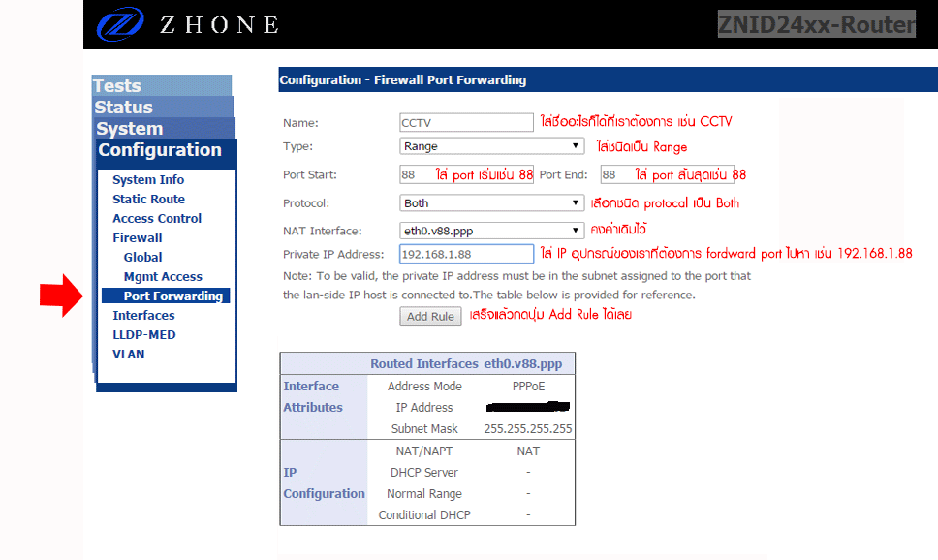Click the NAT value in NAT/NAPT row
This screenshot has width=938, height=560.
coord(528,451)
